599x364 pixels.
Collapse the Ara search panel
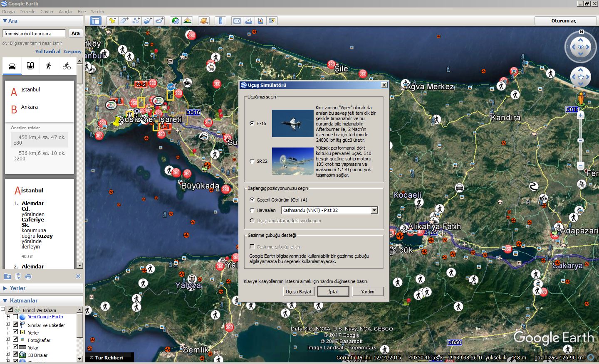point(5,21)
